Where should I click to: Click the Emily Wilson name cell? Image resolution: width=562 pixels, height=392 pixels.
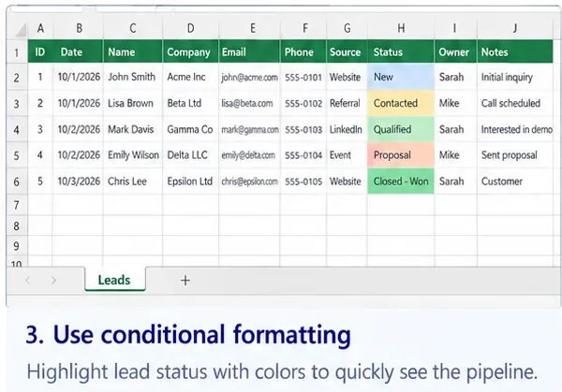click(x=133, y=155)
